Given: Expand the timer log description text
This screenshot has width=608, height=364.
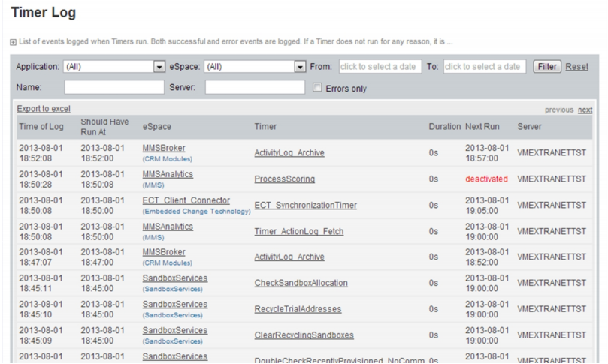Looking at the screenshot, I should pyautogui.click(x=13, y=42).
